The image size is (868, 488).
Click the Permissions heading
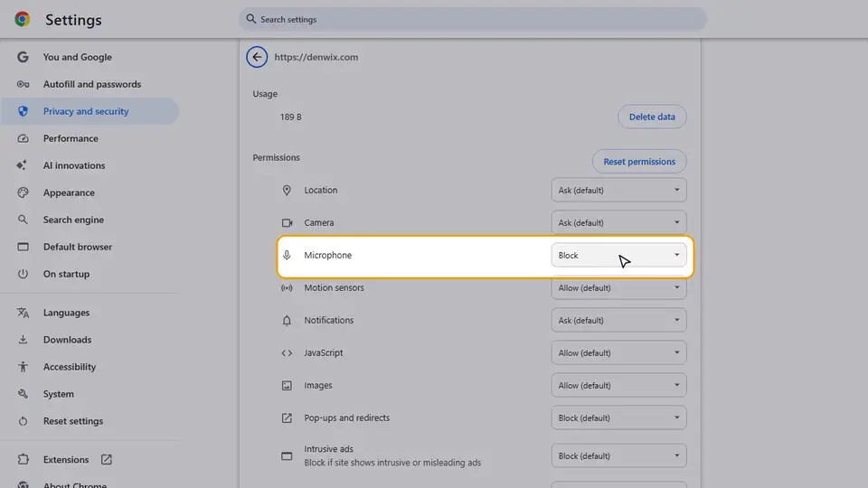tap(277, 157)
